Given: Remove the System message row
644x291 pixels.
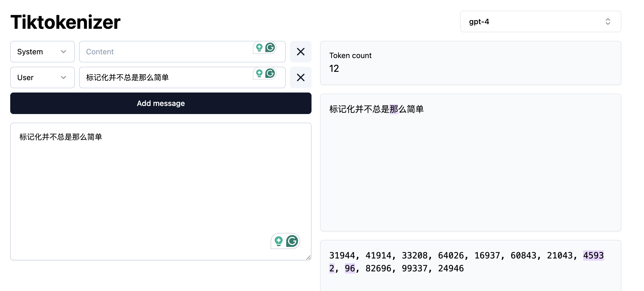Looking at the screenshot, I should (301, 52).
